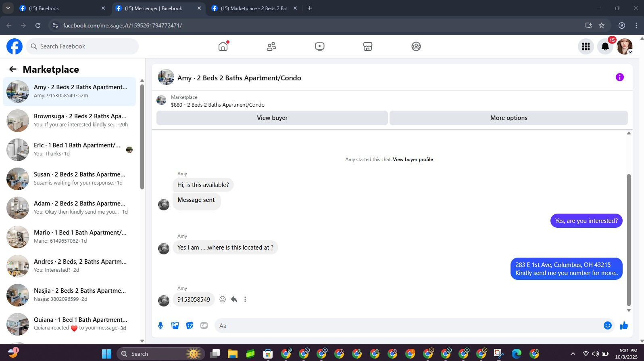644x361 pixels.
Task: Click the chat message scrollbar
Action: click(x=629, y=239)
